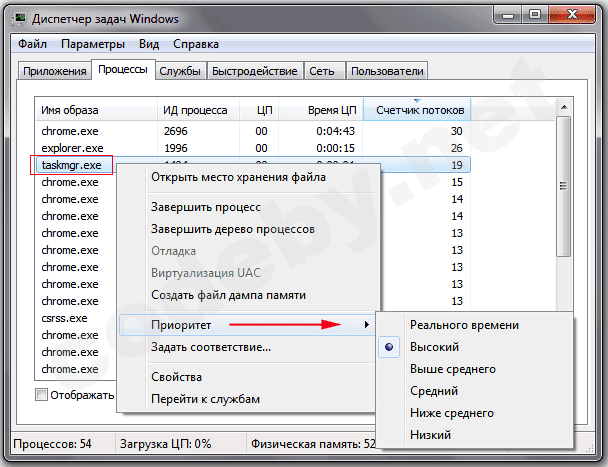Select the Высокий priority option

(475, 347)
